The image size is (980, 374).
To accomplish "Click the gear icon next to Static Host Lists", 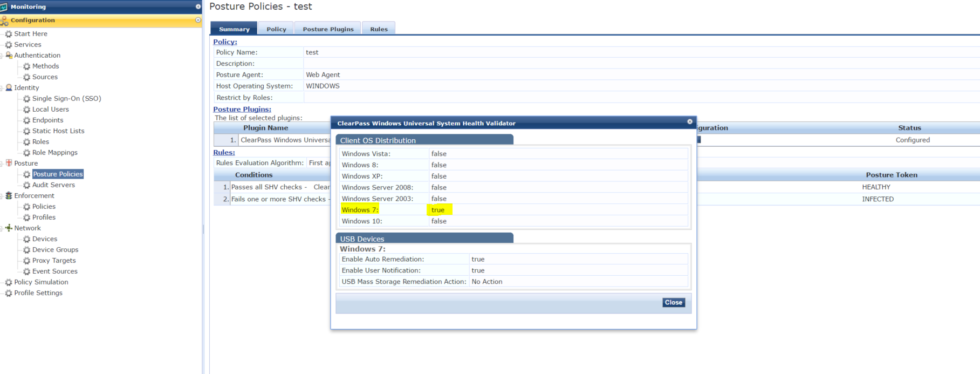I will click(26, 131).
